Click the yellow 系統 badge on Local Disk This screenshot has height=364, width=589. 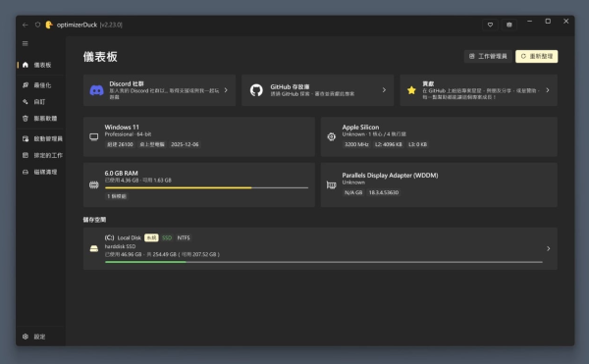(151, 237)
